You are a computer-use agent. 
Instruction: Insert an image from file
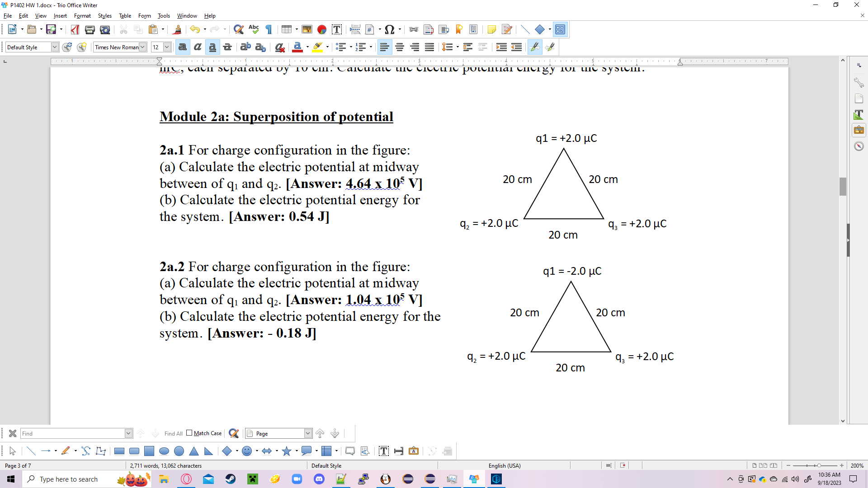(307, 29)
